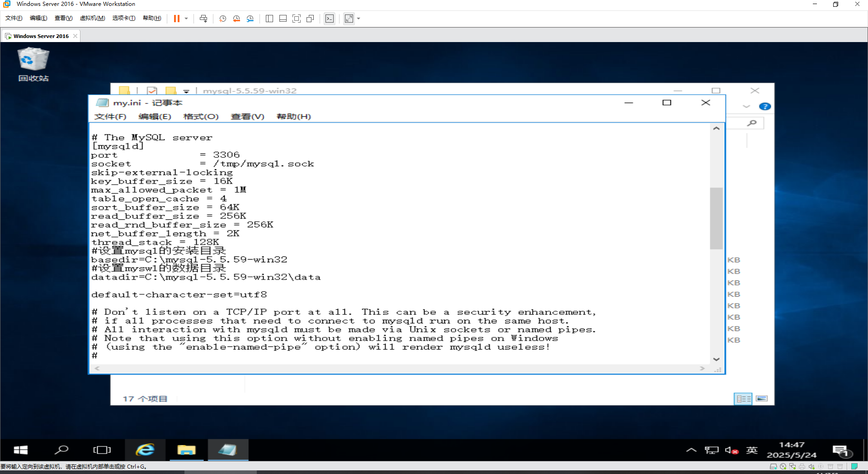Open the Recycle Bin desktop icon
Image resolution: width=868 pixels, height=474 pixels.
point(33,65)
